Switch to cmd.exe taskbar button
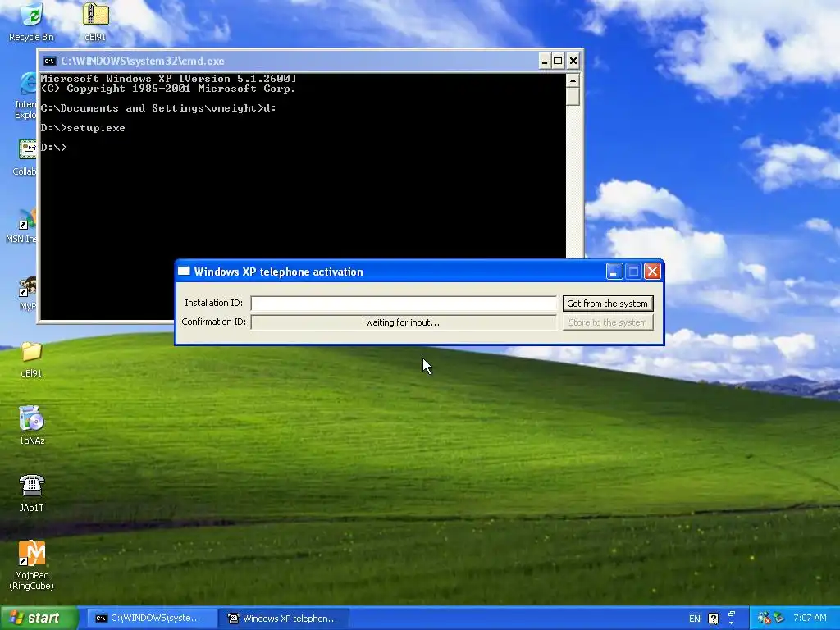Screen dimensions: 840x630 coord(152,619)
